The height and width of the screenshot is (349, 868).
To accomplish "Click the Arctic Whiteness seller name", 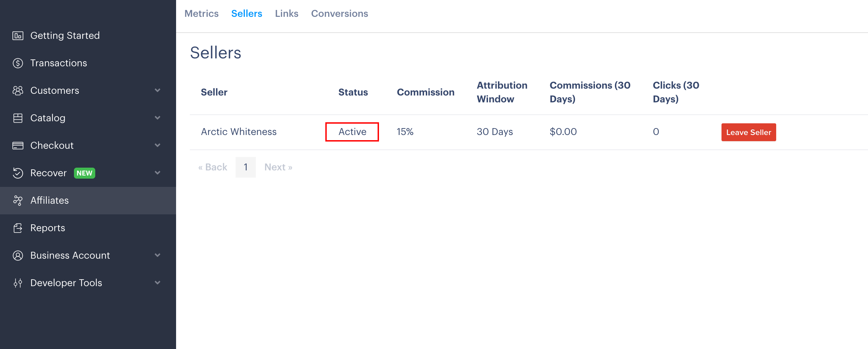I will (239, 132).
